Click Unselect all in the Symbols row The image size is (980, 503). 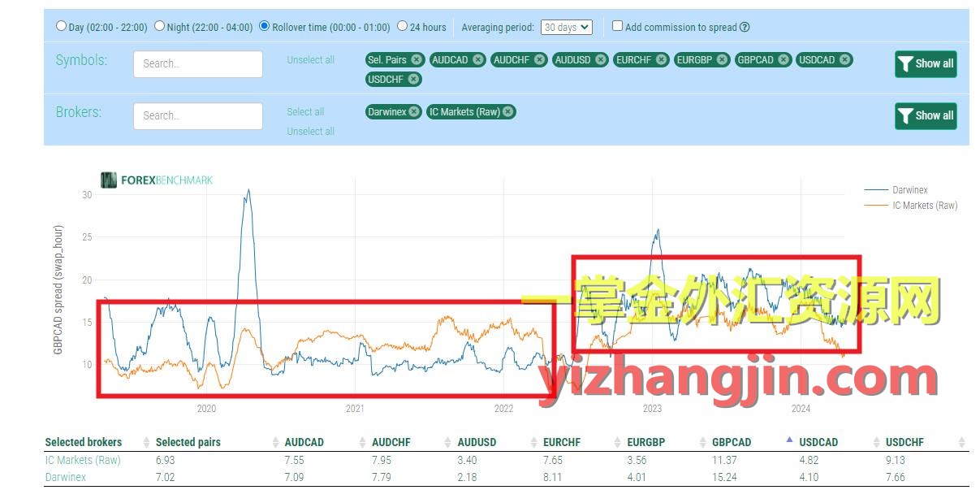click(311, 60)
